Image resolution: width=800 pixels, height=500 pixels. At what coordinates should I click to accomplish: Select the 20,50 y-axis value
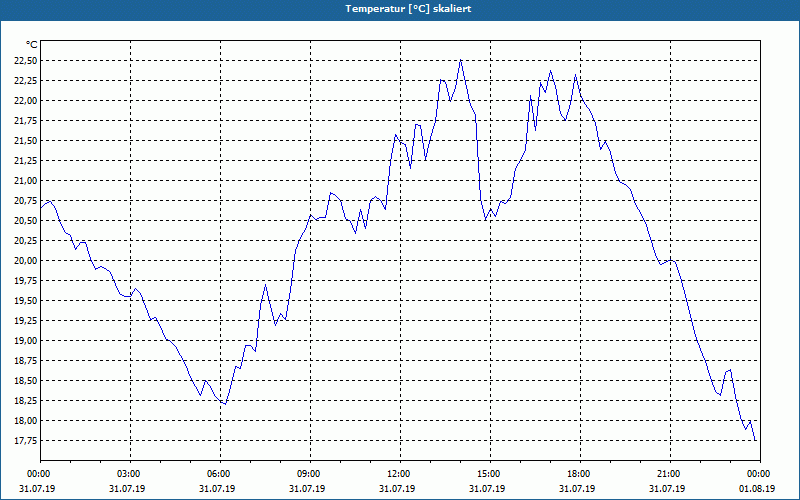[x=26, y=221]
